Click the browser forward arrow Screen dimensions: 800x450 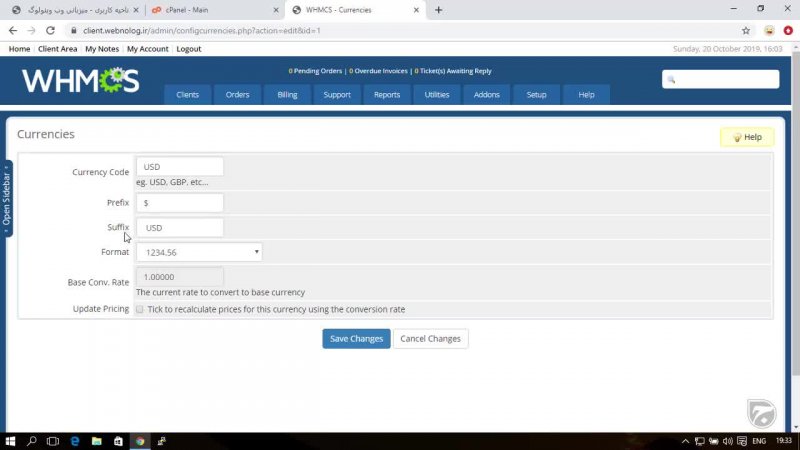point(31,31)
